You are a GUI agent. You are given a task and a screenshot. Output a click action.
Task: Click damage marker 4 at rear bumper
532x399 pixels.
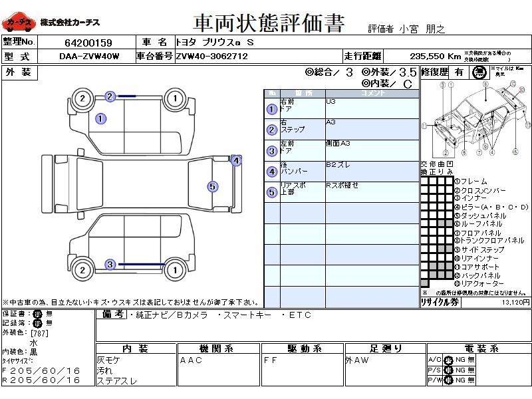tap(235, 160)
